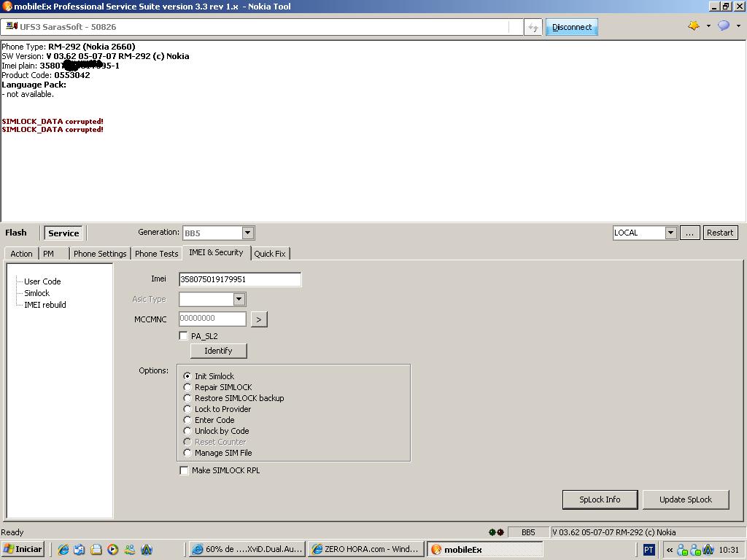Select Simlock in the tree
Image resolution: width=747 pixels, height=560 pixels.
pos(36,293)
